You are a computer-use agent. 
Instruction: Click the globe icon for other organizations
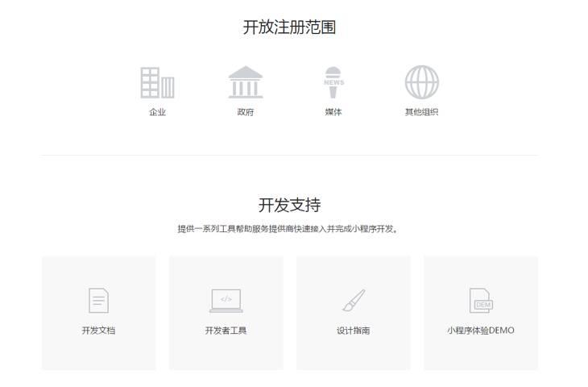point(421,82)
